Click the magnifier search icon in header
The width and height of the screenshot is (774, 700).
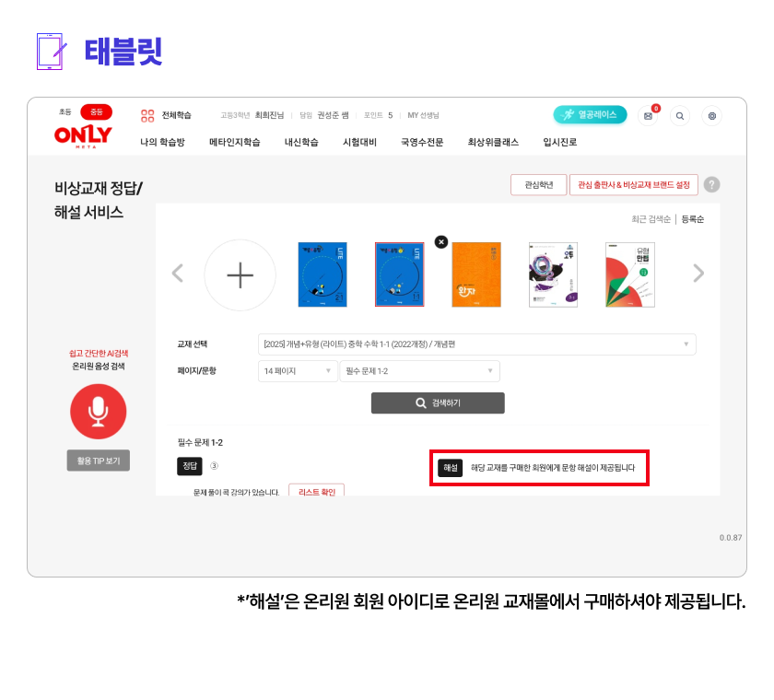point(680,116)
